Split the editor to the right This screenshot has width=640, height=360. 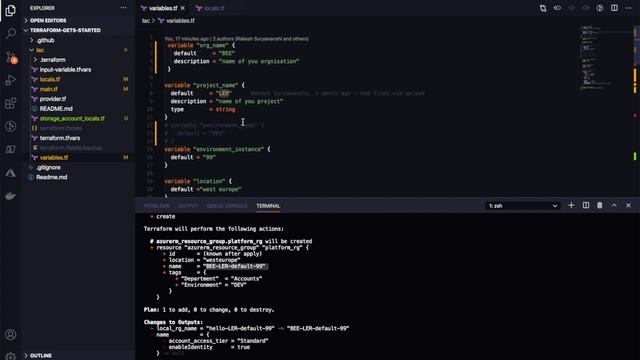(x=614, y=8)
